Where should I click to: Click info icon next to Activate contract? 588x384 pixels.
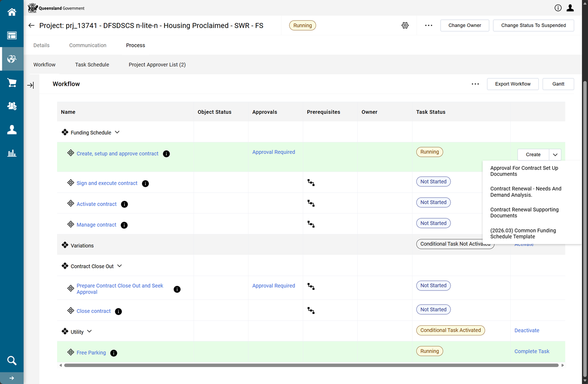124,204
